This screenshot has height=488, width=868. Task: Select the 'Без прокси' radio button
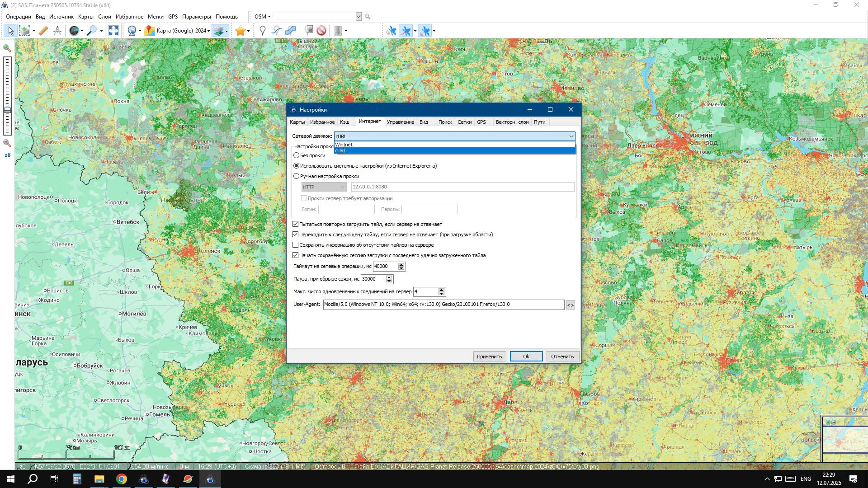point(297,155)
